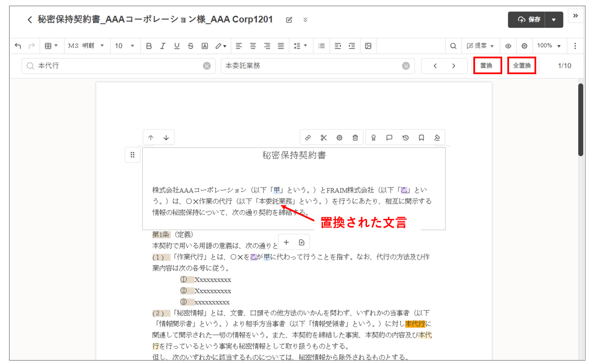Viewport: 590px width, 364px height.
Task: Insert an image using the toolbar image icon
Action: [x=368, y=46]
